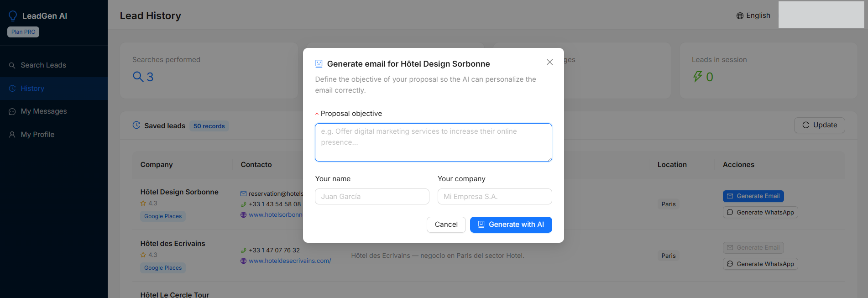Open the English language selector

coord(753,16)
